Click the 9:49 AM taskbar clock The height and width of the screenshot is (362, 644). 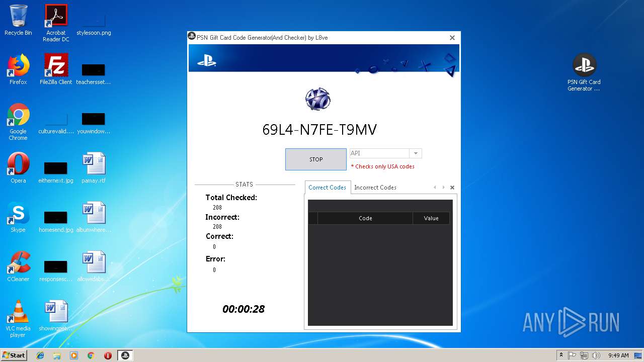pos(618,355)
